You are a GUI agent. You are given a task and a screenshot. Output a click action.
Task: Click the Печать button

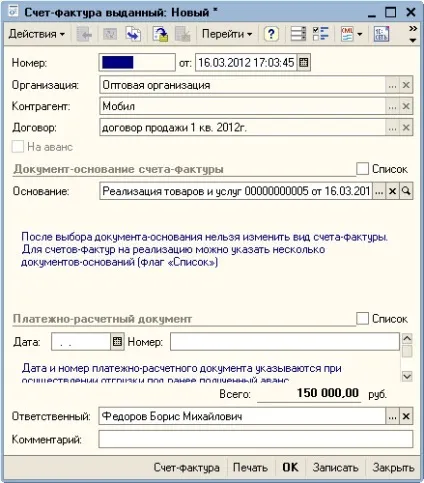pyautogui.click(x=250, y=467)
